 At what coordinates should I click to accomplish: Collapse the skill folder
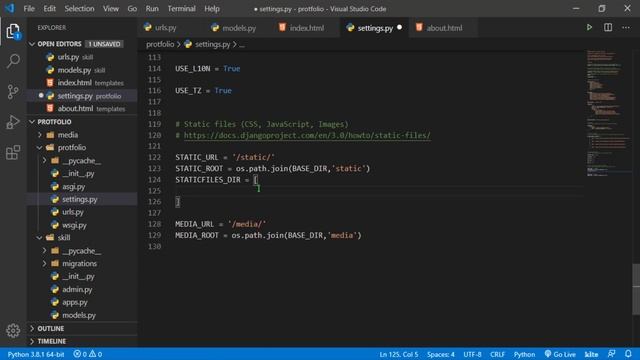[64, 238]
